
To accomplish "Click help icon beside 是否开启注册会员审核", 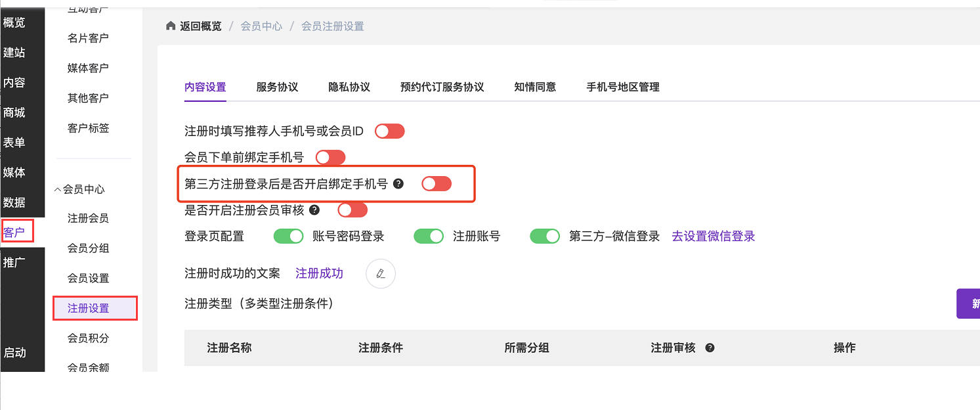I will coord(314,210).
